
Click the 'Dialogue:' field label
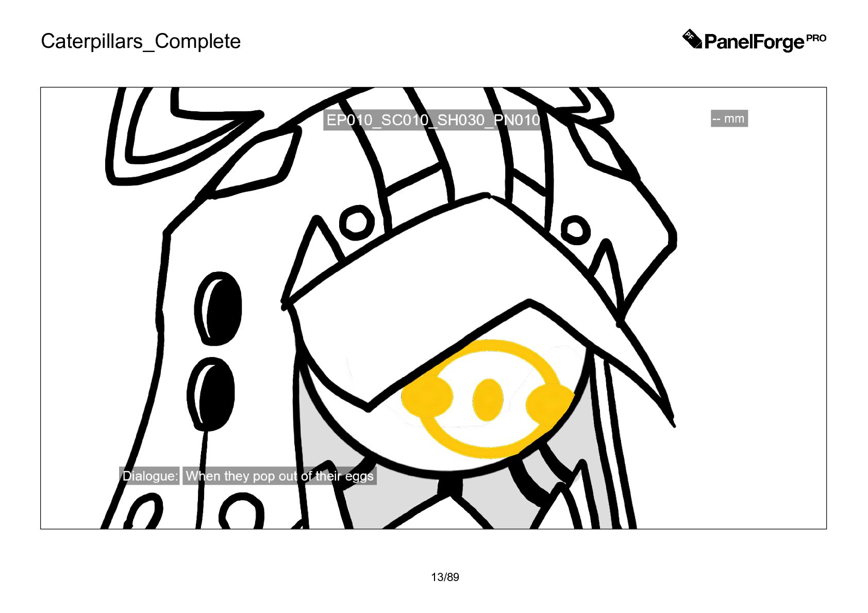coord(150,476)
